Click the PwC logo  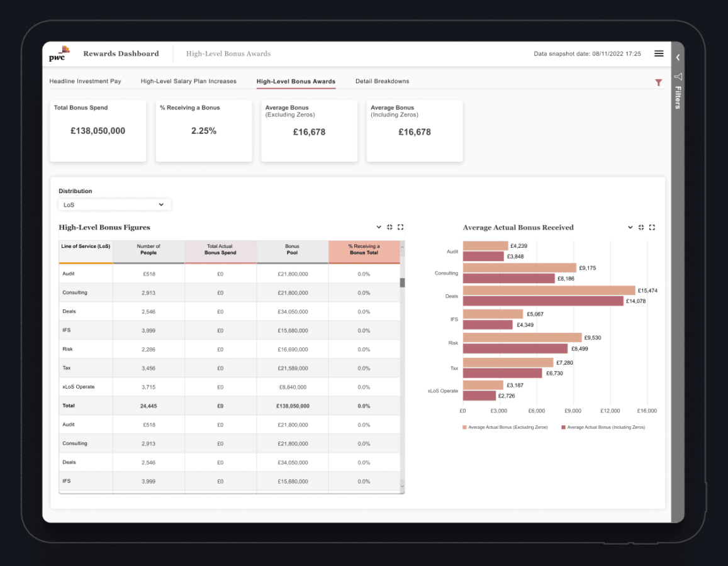point(57,54)
